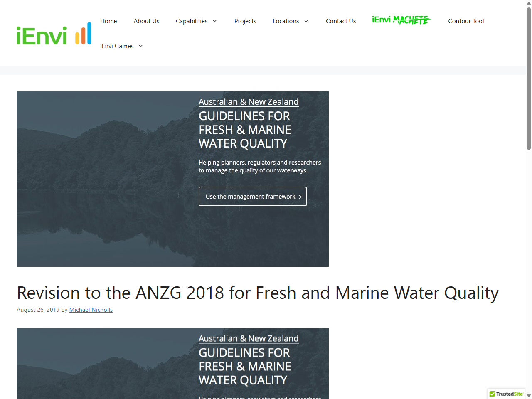Click the ANZG 2018 article heading
The height and width of the screenshot is (399, 532).
pos(257,293)
